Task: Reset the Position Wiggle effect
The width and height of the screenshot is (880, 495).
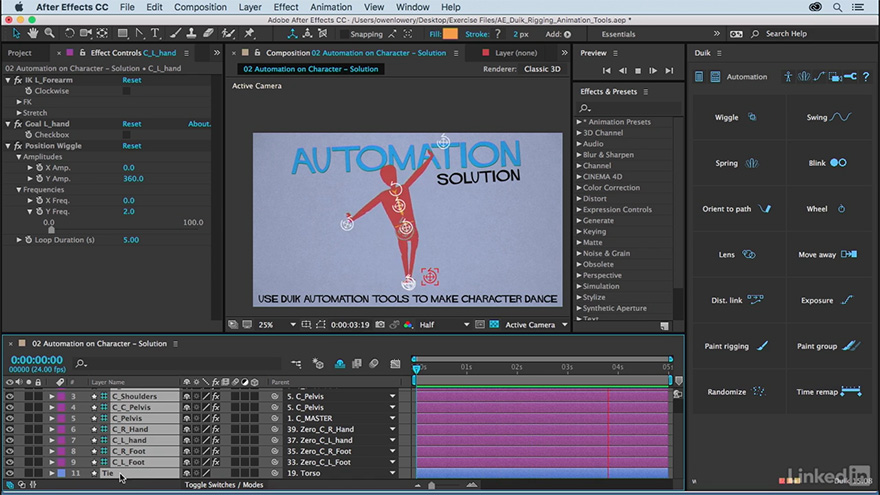Action: (132, 146)
